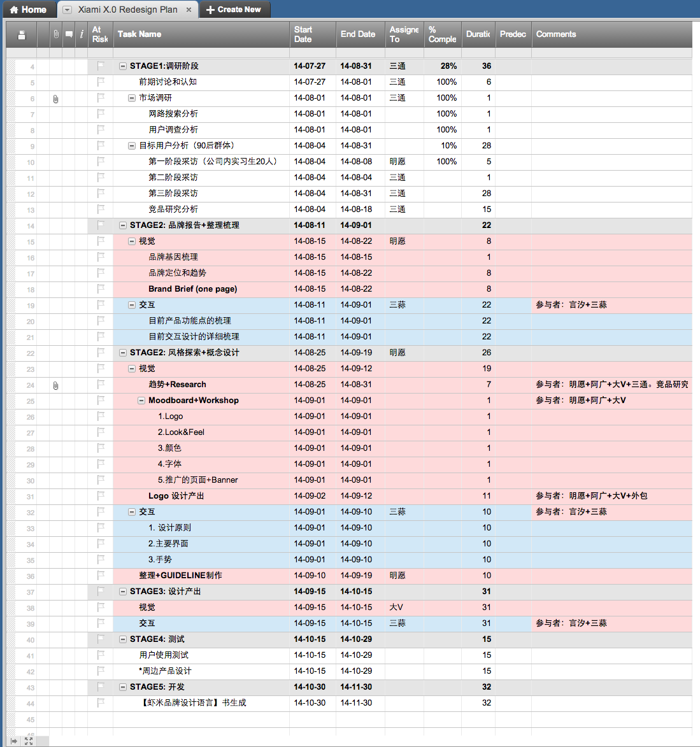This screenshot has width=700, height=747.
Task: Close the Xiami X.0 Redesign Plan tab
Action: [x=189, y=10]
